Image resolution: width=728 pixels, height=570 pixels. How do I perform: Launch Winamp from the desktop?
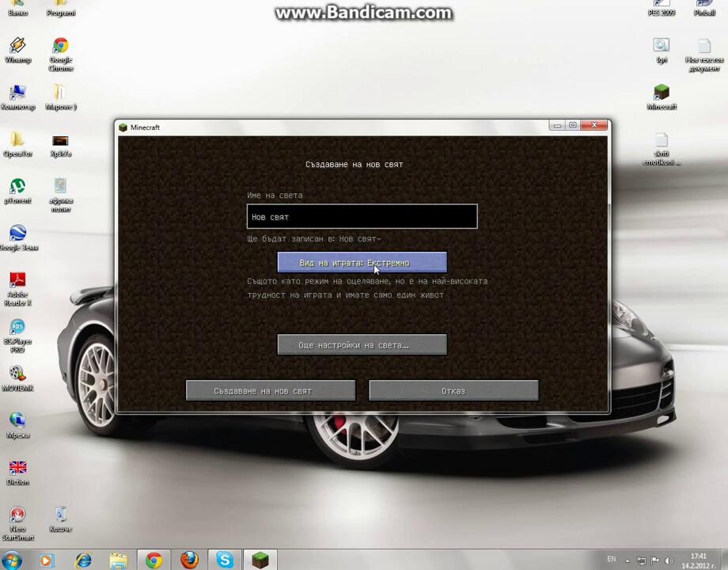click(17, 47)
